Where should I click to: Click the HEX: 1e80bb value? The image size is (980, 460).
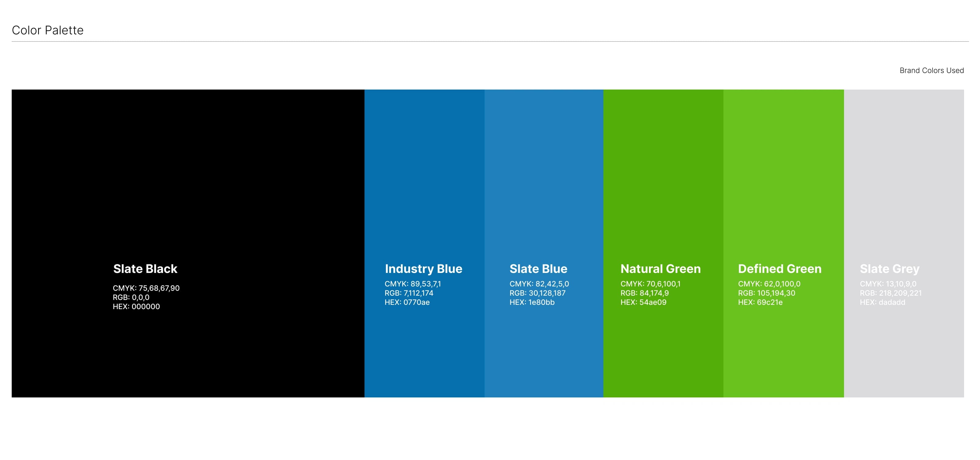click(532, 302)
